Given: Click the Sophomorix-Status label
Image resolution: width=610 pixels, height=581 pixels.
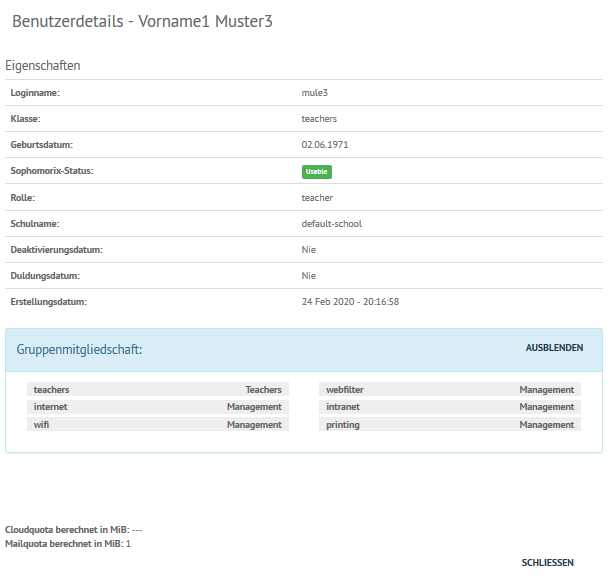Looking at the screenshot, I should (x=52, y=171).
